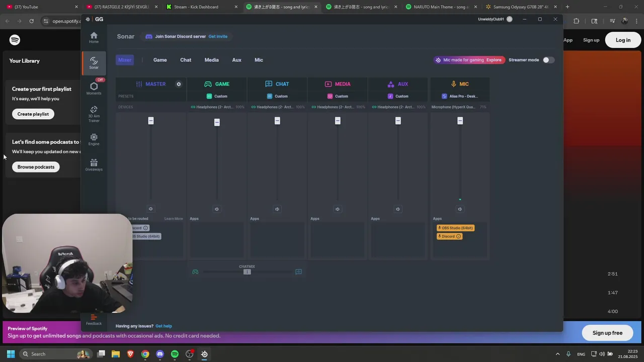
Task: Change Aux output device Headphones
Action: tap(398, 107)
